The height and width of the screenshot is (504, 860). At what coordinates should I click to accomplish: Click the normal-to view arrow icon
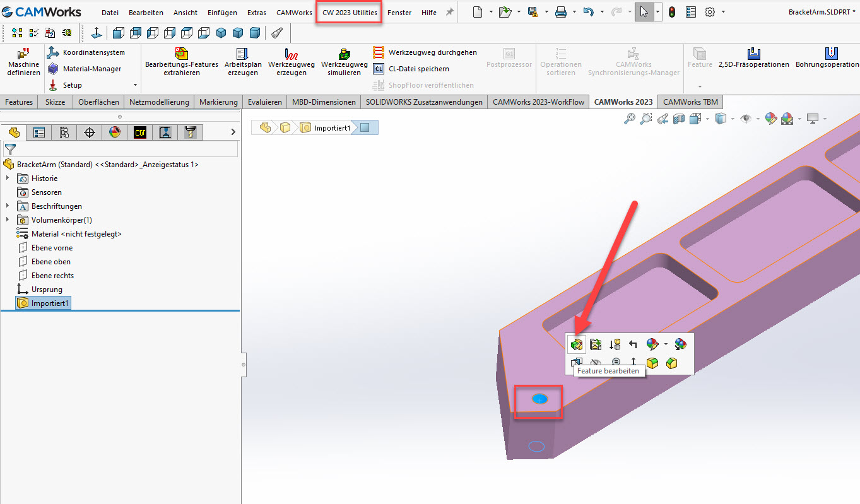[x=97, y=33]
